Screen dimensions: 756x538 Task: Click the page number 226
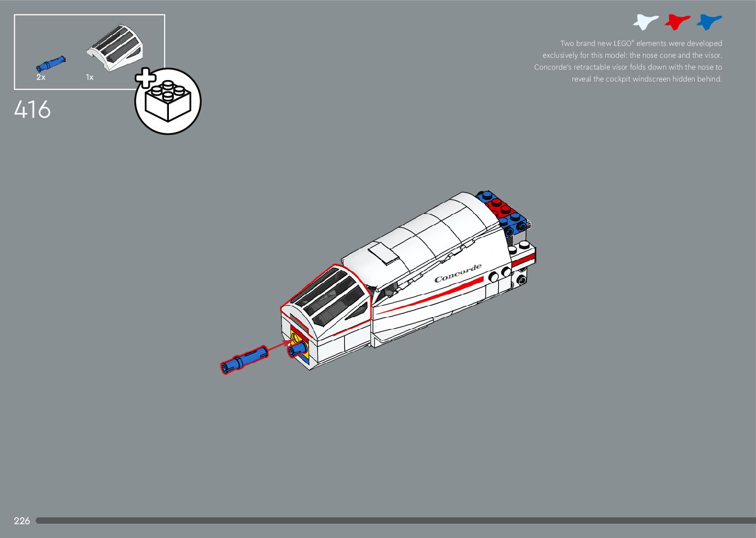coord(22,521)
